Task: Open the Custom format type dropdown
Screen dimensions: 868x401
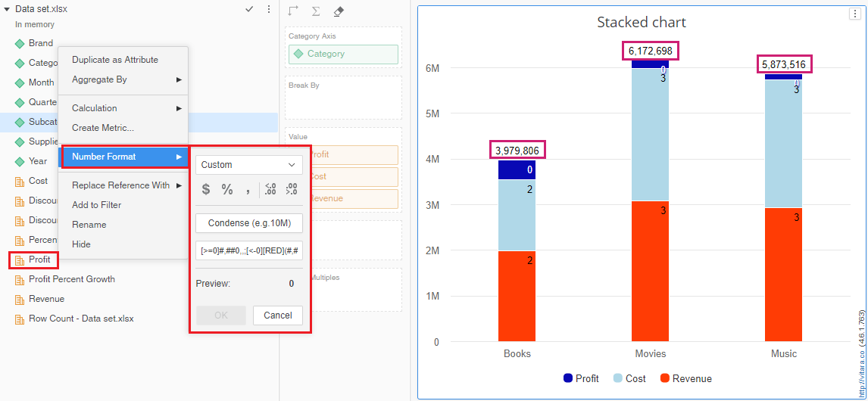Action: click(248, 165)
